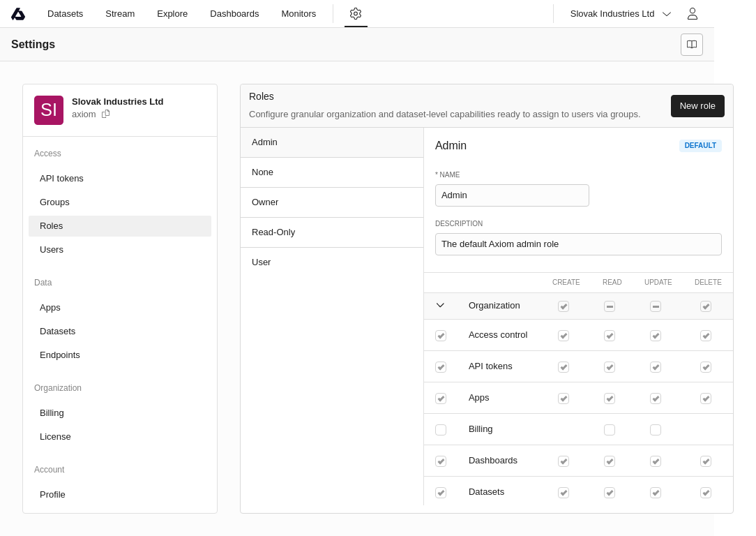Screen dimensions: 756x536
Task: Create a New role
Action: pos(697,106)
